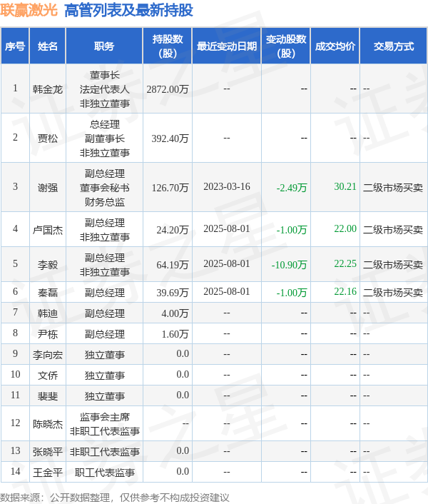Select the 姓名 column header
Screen dimensions: 428x504
click(48, 46)
